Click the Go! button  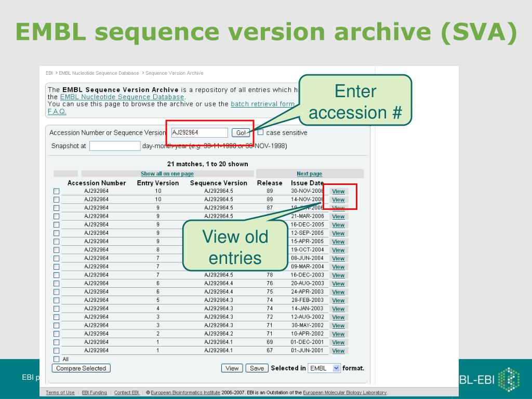pos(241,132)
